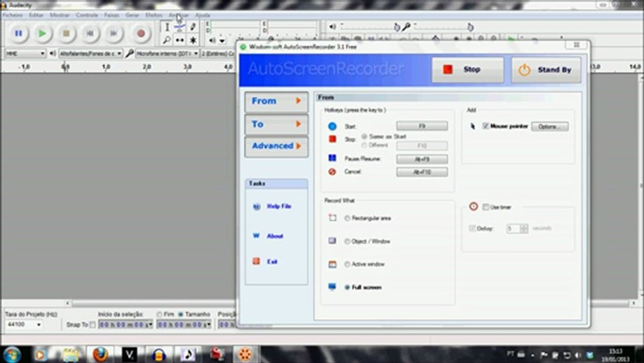The width and height of the screenshot is (644, 363).
Task: Click the Stand By button
Action: pos(546,70)
